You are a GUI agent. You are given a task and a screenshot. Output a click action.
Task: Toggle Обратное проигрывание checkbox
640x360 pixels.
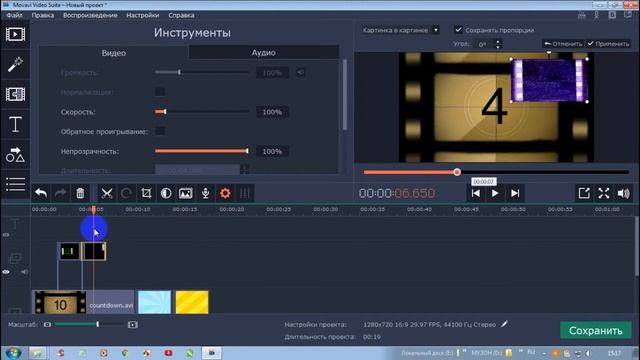pyautogui.click(x=160, y=131)
